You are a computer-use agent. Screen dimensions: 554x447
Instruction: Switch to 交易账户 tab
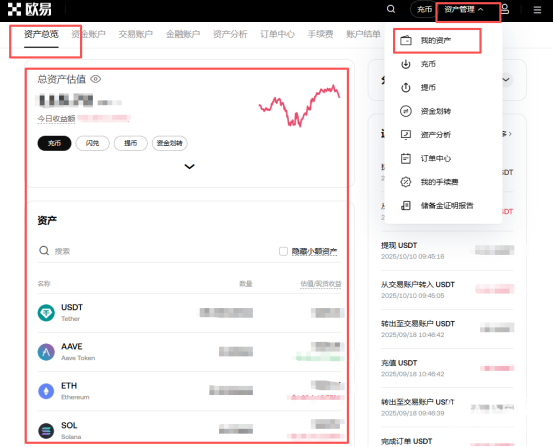pos(136,34)
